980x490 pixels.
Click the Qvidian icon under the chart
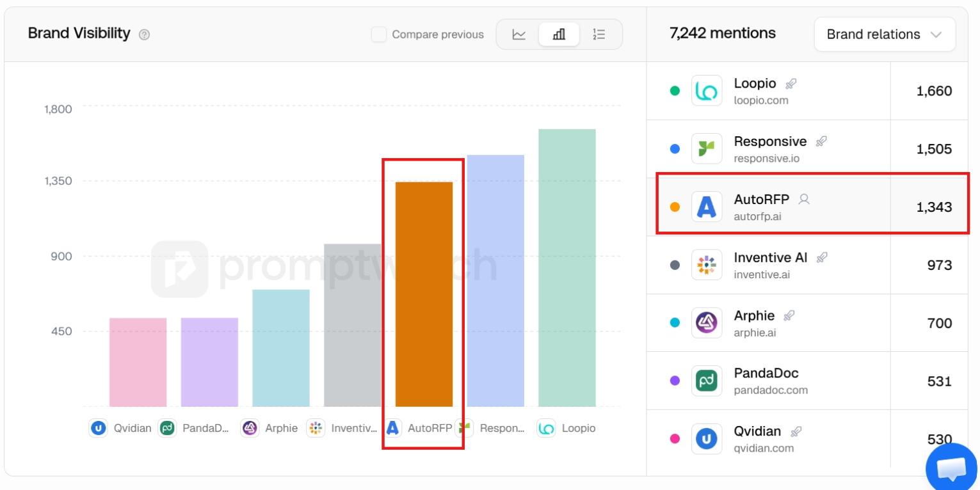tap(98, 428)
